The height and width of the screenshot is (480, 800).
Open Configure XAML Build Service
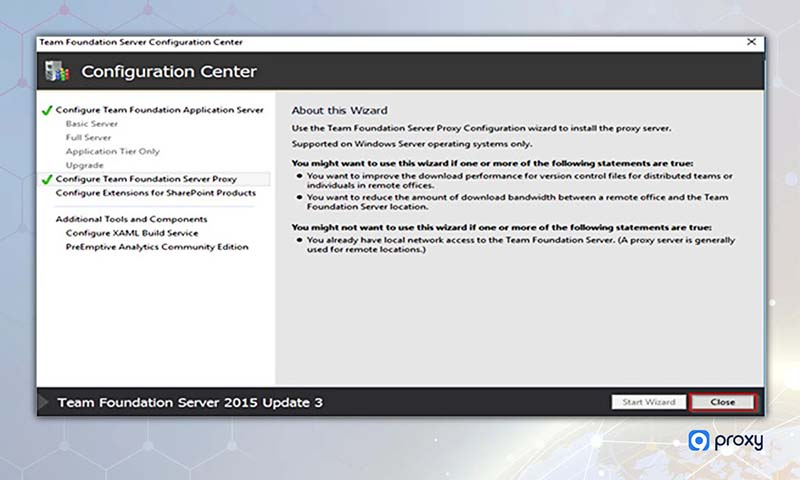pos(132,233)
